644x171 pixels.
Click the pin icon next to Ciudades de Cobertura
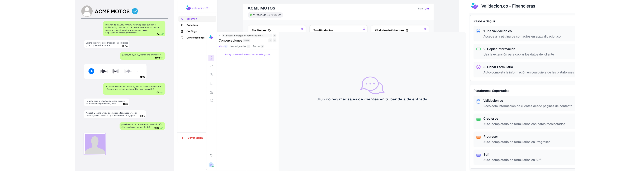pos(407,31)
